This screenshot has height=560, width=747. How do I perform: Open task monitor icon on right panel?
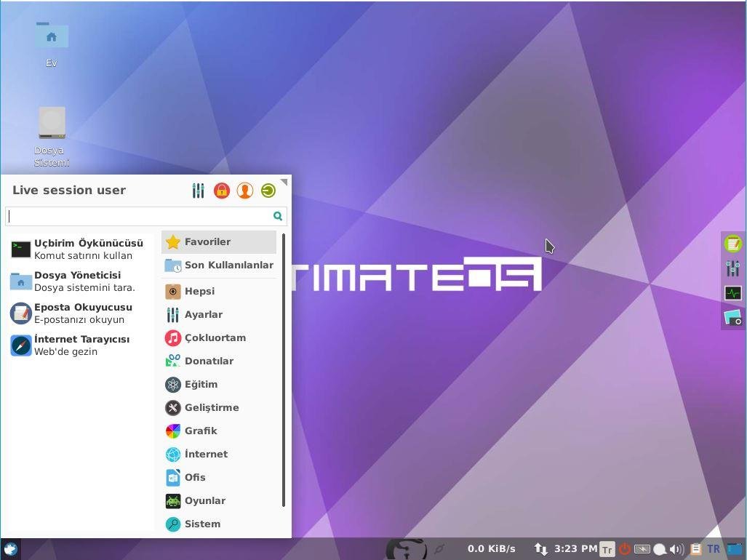click(733, 293)
